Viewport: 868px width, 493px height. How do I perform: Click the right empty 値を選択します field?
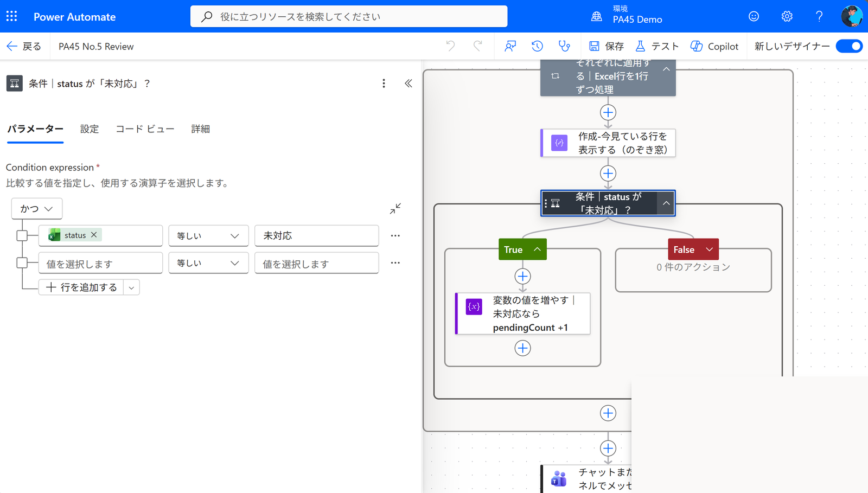point(316,262)
